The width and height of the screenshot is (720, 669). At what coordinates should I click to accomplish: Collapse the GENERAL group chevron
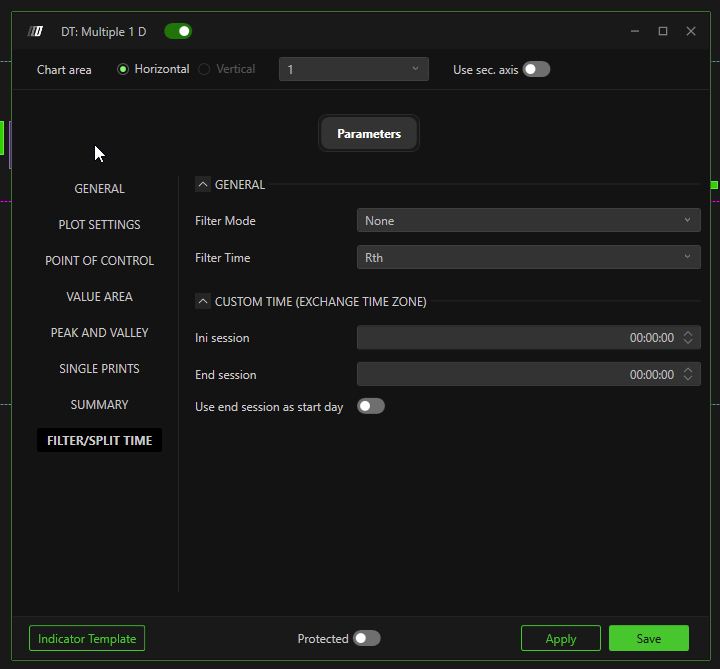[203, 185]
